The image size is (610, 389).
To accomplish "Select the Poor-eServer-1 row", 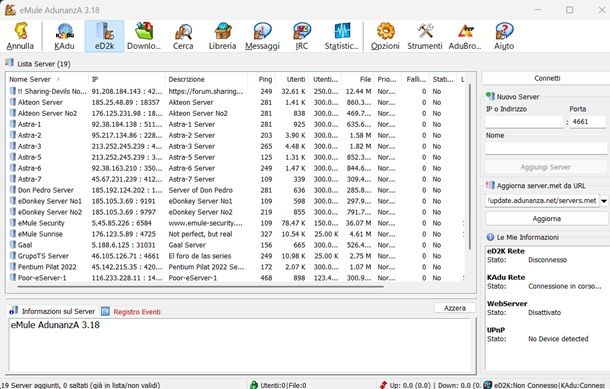I will 236,278.
